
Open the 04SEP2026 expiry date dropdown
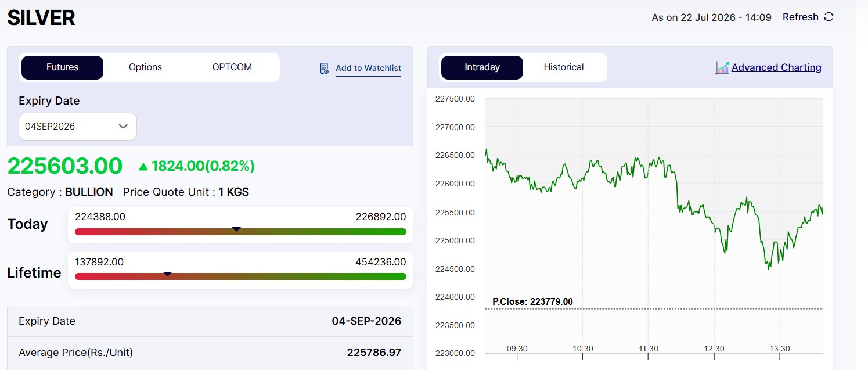point(78,127)
